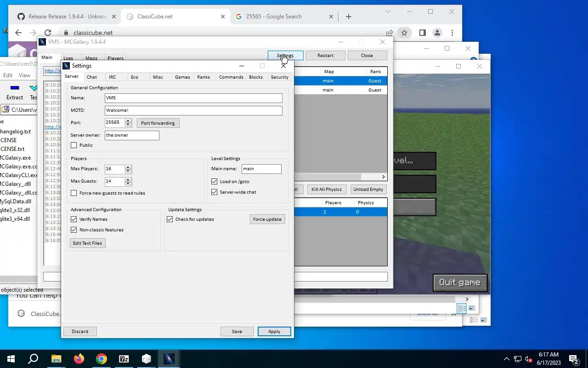Click the server Name field
Image resolution: width=588 pixels, height=368 pixels.
coord(193,98)
